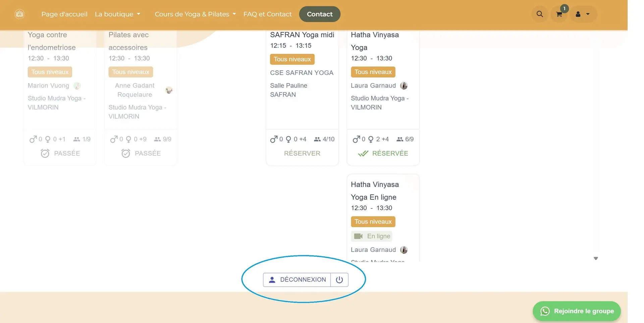Click the scroll down arrow at right
Screen dimensions: 644x323
click(596, 258)
